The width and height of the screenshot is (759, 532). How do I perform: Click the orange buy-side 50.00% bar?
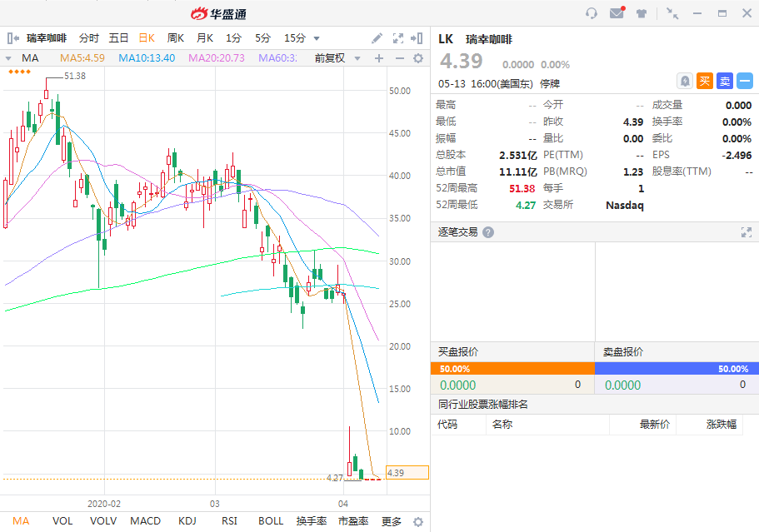pos(512,369)
